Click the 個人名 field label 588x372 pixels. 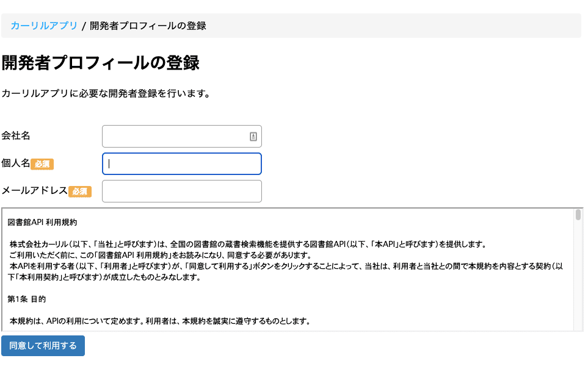[x=16, y=163]
